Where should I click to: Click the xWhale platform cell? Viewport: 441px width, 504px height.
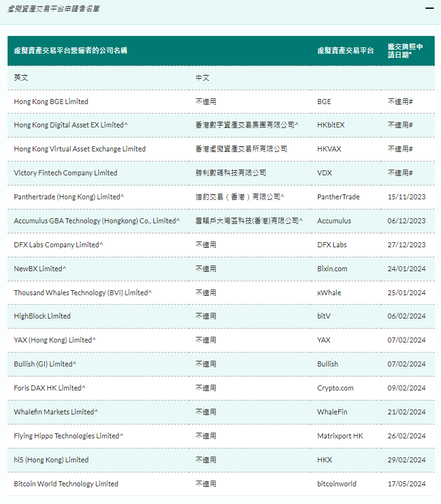point(329,293)
